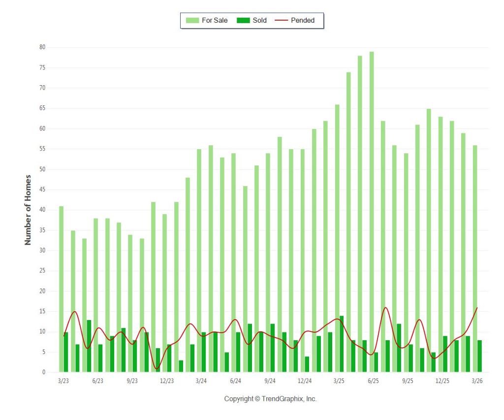This screenshot has width=504, height=420.
Task: Click the y-axis value 5
Action: pos(44,352)
